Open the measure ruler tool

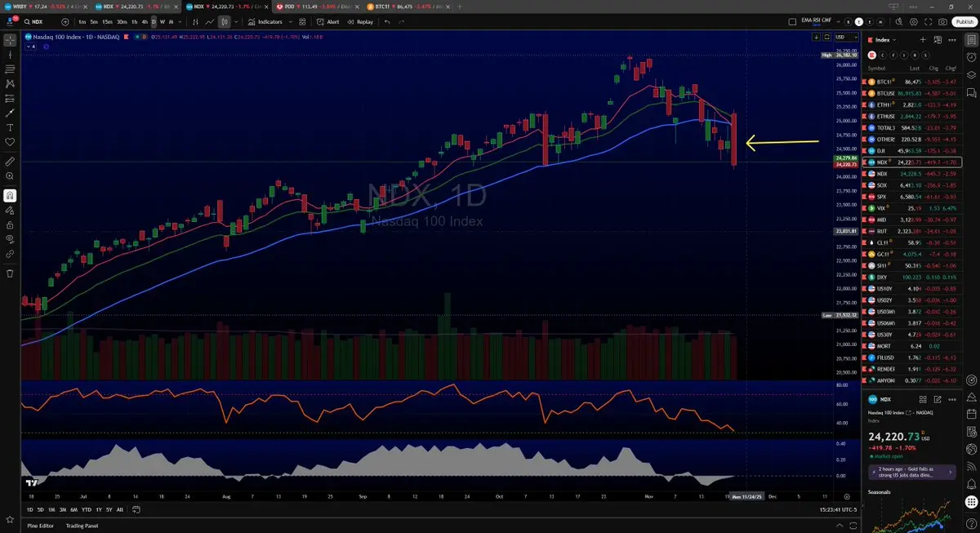pyautogui.click(x=10, y=162)
